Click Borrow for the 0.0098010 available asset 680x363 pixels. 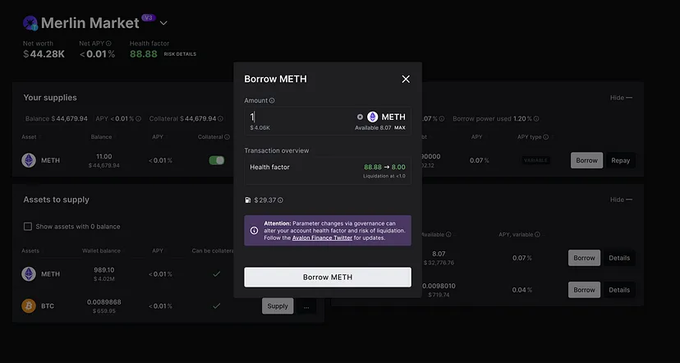coord(584,290)
